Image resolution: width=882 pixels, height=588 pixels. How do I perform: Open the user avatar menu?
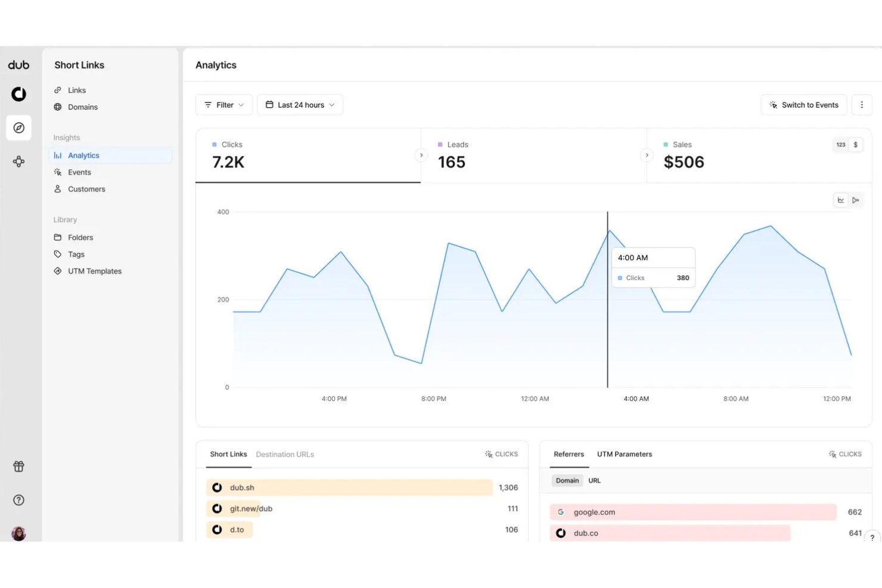click(x=19, y=533)
